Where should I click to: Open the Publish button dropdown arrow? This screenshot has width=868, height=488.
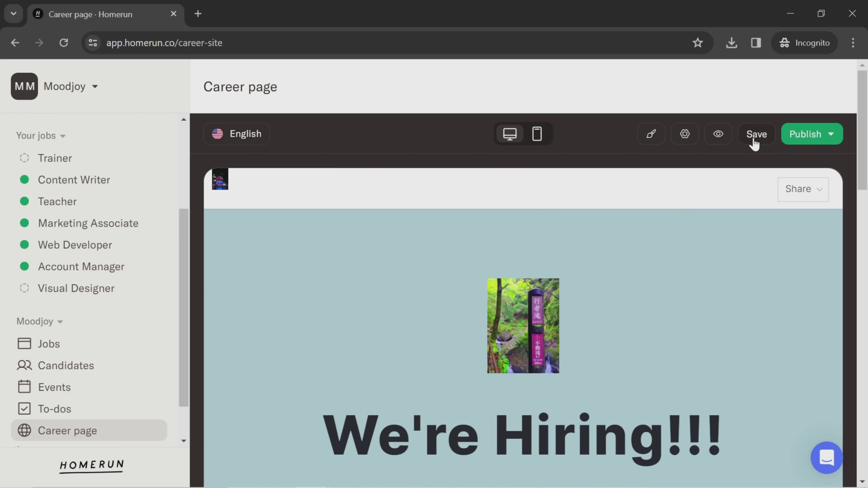tap(833, 134)
